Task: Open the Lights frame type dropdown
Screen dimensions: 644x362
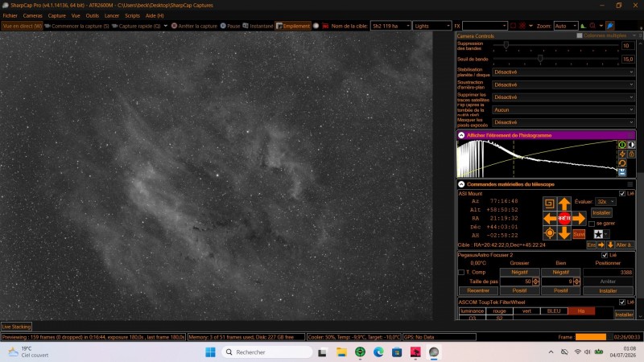Action: [x=432, y=26]
